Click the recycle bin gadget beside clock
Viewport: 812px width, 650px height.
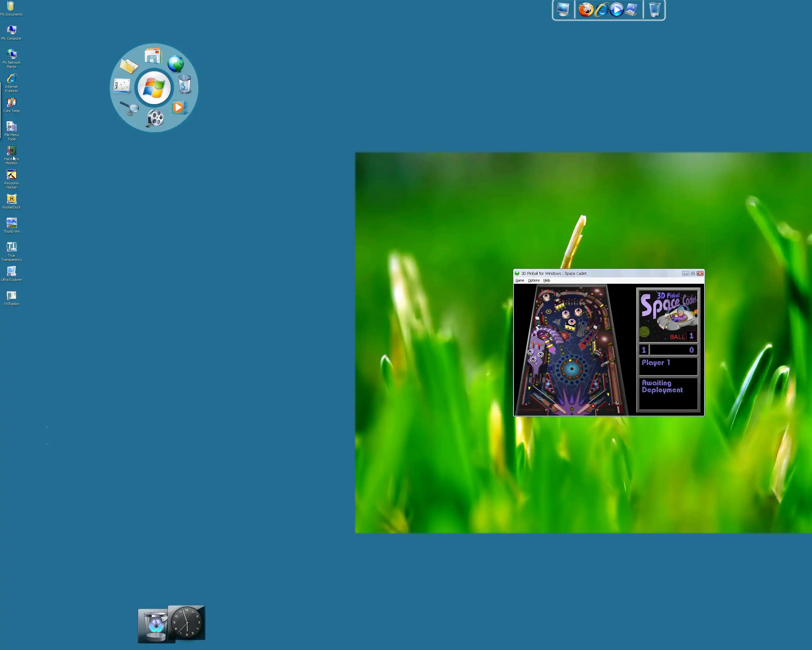155,626
